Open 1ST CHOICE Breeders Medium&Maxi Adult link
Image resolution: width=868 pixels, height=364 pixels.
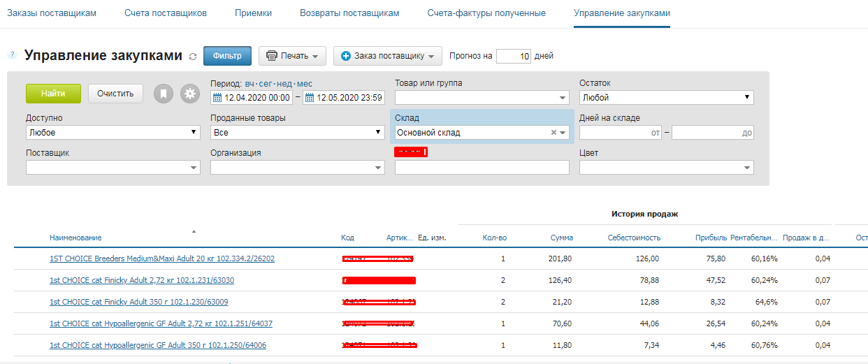coord(162,259)
